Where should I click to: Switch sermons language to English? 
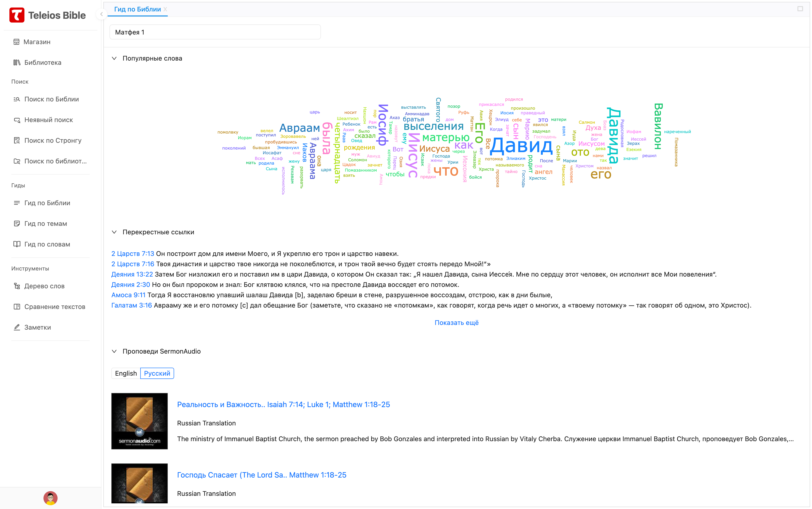coord(126,373)
